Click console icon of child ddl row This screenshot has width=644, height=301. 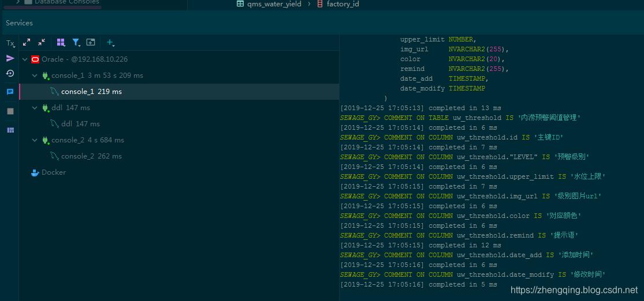(x=55, y=124)
